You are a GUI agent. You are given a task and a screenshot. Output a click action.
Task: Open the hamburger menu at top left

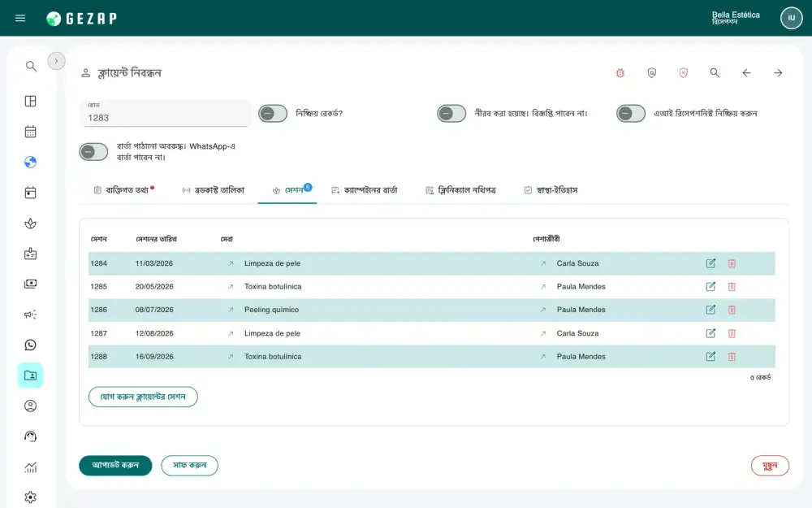(x=20, y=18)
